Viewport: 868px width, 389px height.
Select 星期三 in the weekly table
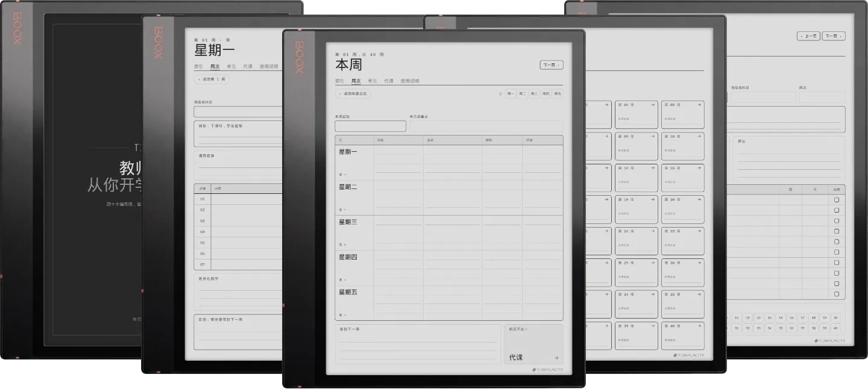[x=348, y=222]
